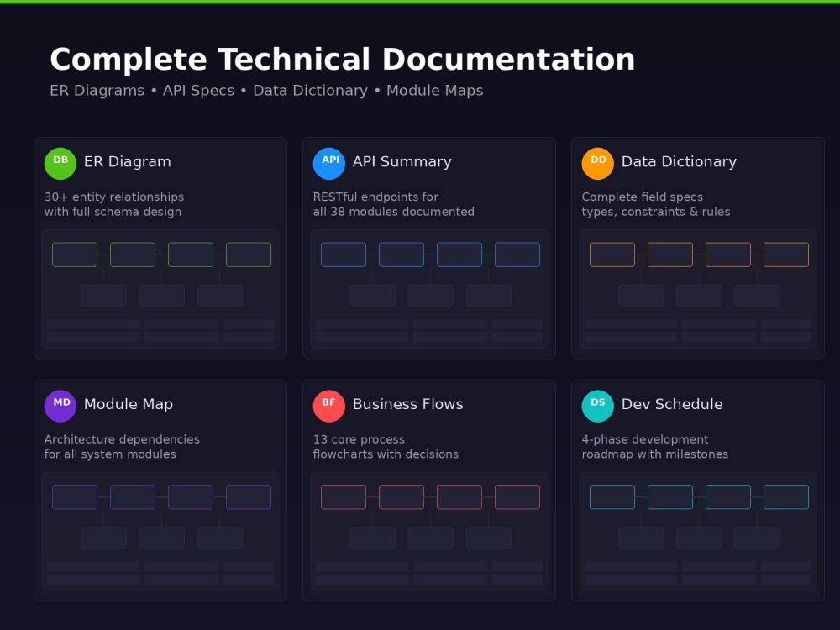Open the ER Diagram card title
Viewport: 840px width, 630px height.
[x=128, y=162]
